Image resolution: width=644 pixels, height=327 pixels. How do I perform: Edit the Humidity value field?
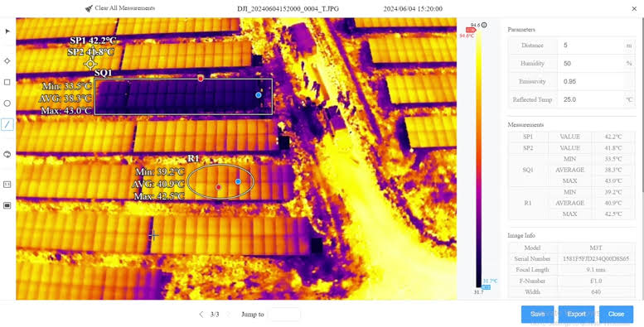[x=591, y=64]
